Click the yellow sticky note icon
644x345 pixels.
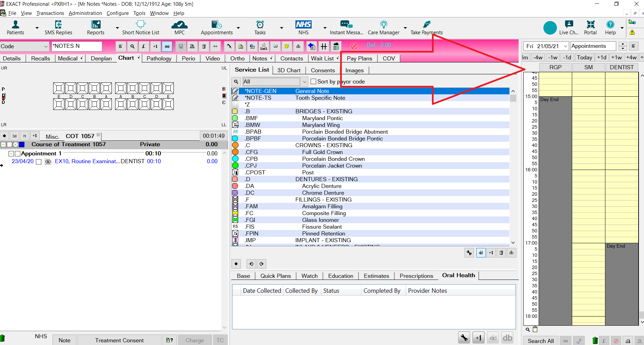click(x=287, y=46)
